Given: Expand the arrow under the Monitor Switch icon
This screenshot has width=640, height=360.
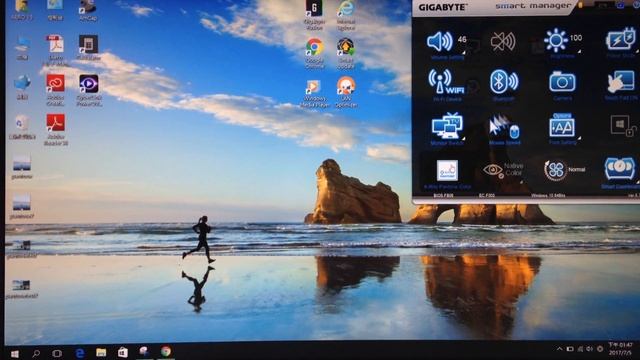Looking at the screenshot, I should [x=464, y=138].
